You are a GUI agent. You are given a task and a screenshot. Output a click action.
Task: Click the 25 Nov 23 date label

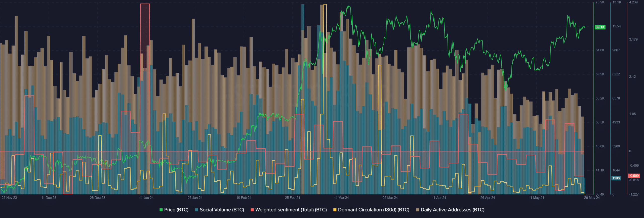coord(9,198)
